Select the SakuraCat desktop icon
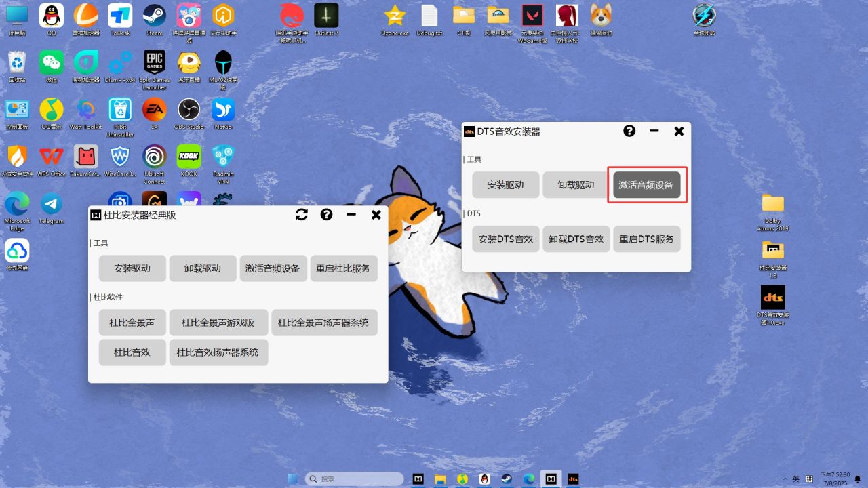868x488 pixels. coord(86,161)
